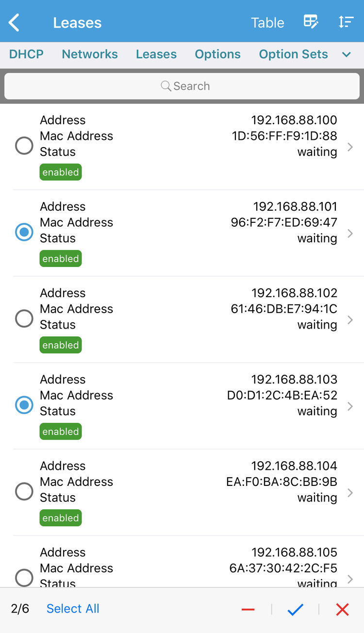This screenshot has height=633, width=364.
Task: Select the lease for 192.168.88.102
Action: [x=24, y=318]
